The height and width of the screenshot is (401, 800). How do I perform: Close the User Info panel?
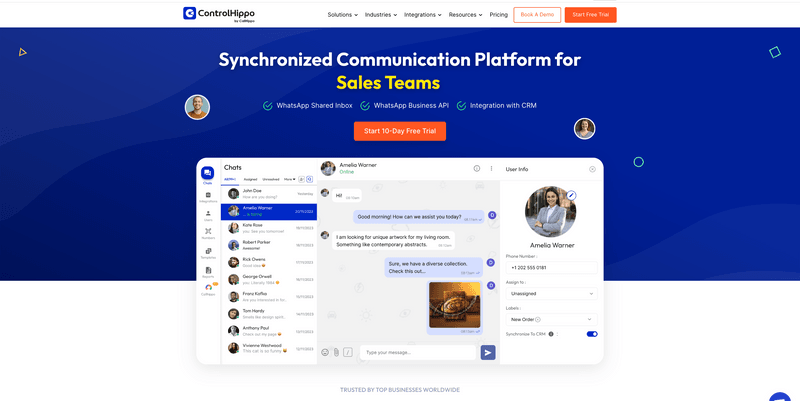click(592, 169)
